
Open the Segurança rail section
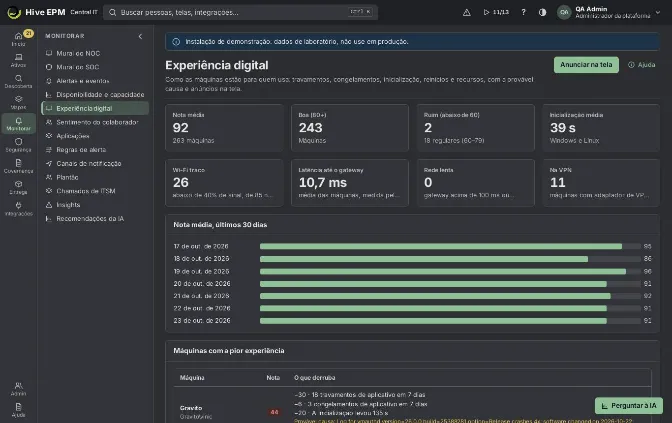(18, 145)
